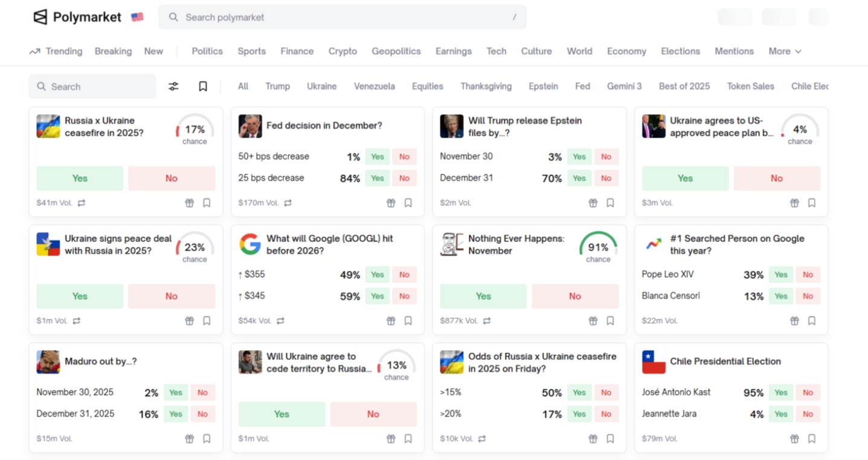Click the US flag language icon

tap(137, 17)
